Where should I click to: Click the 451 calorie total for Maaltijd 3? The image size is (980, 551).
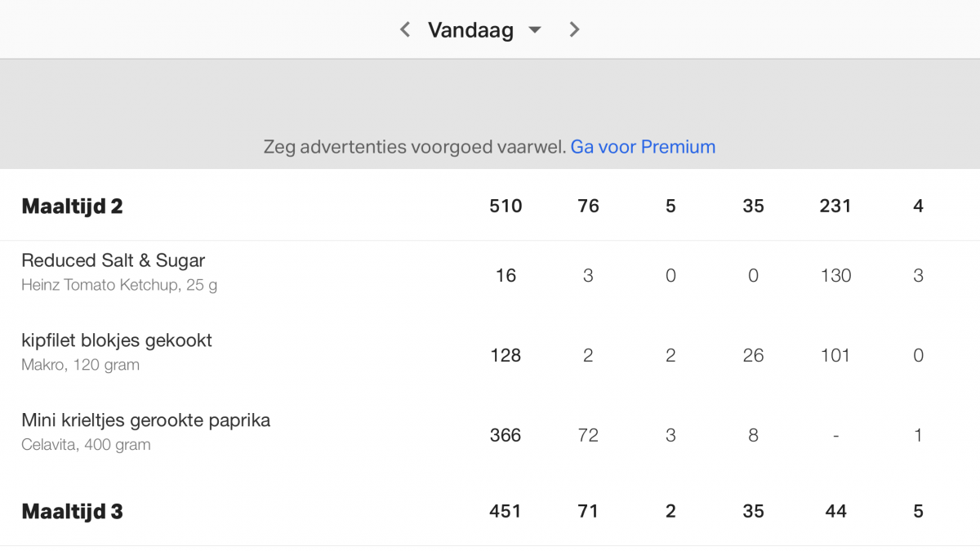(506, 512)
